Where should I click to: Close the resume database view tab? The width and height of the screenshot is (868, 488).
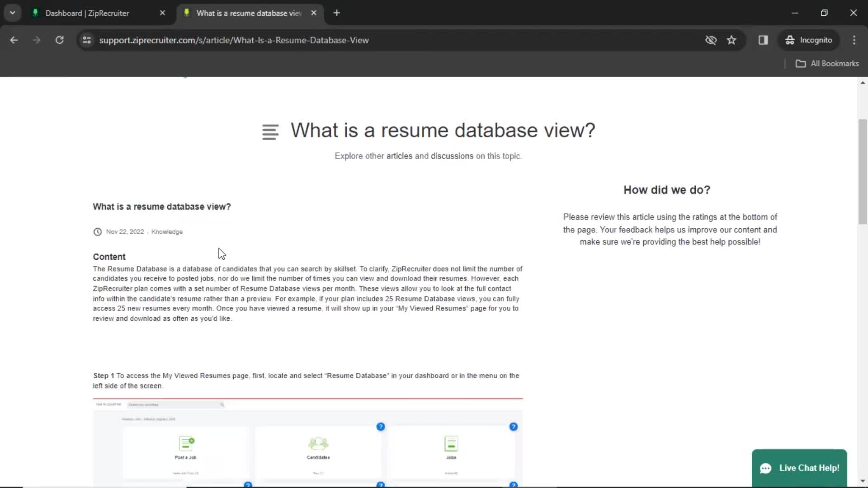[314, 13]
